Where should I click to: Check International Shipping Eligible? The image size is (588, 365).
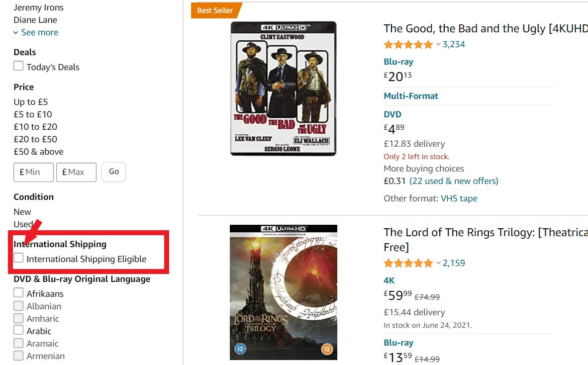[18, 258]
